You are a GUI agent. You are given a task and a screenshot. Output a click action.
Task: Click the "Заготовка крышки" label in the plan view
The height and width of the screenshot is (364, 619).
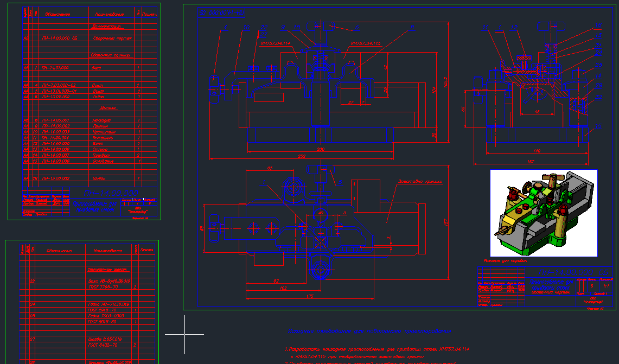pyautogui.click(x=420, y=182)
